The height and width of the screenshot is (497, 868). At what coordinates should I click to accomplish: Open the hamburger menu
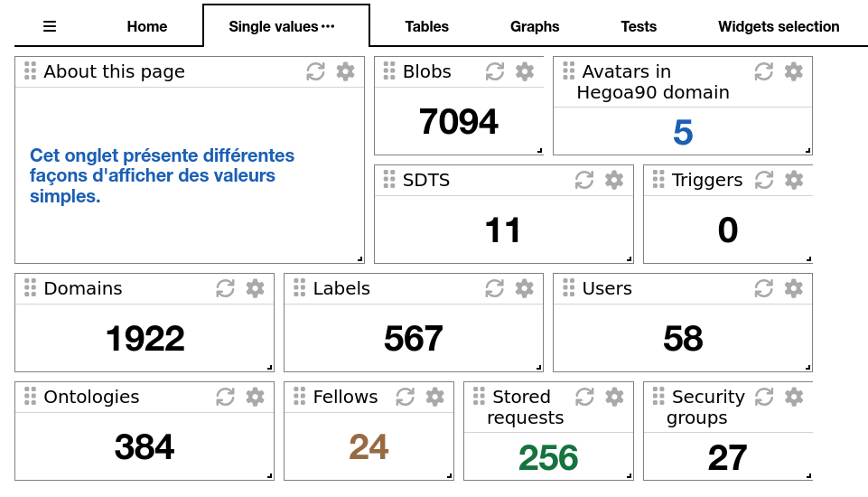click(50, 26)
